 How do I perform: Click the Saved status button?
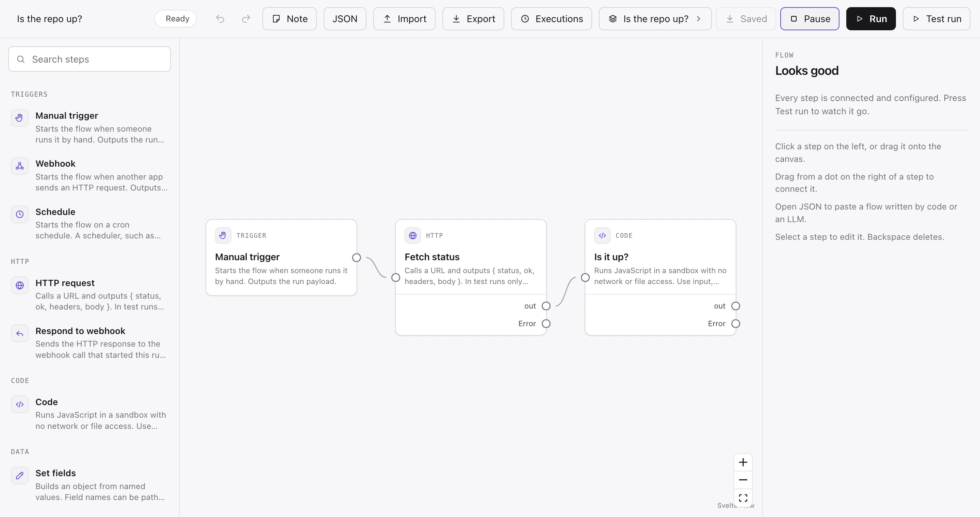click(x=746, y=19)
